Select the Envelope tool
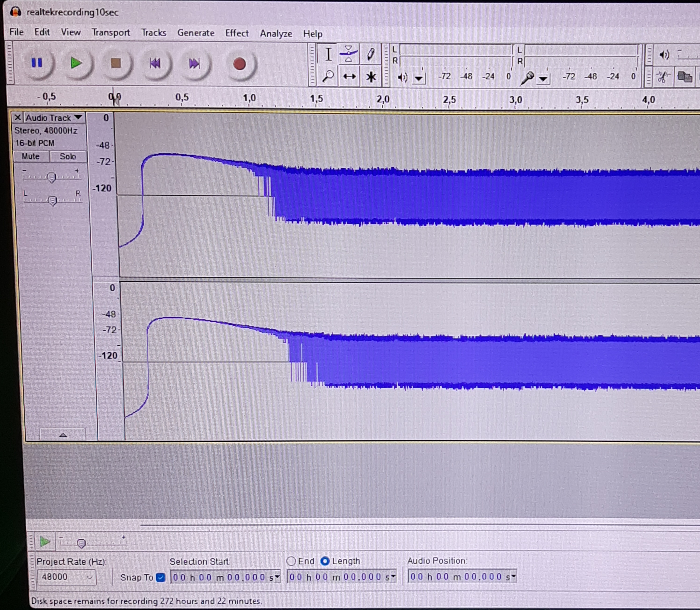700x610 pixels. 348,54
